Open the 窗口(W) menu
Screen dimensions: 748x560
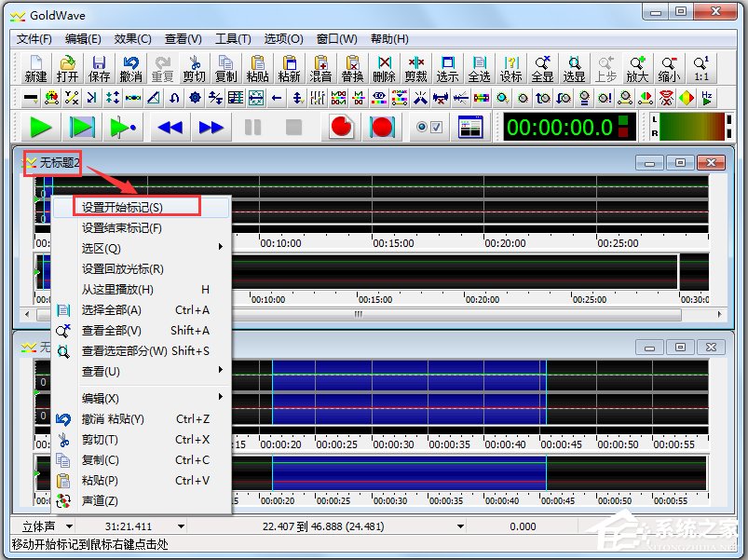pyautogui.click(x=336, y=38)
